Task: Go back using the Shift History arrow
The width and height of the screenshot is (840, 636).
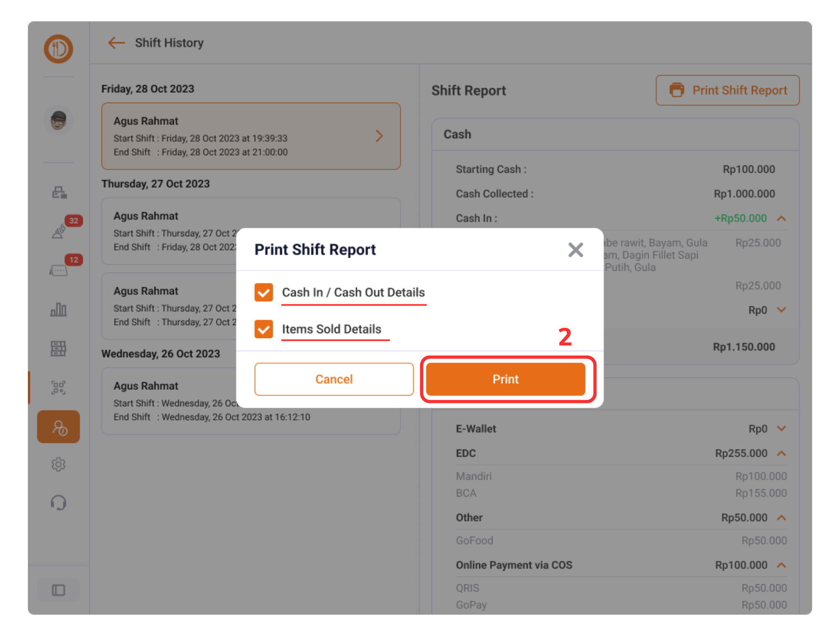Action: [116, 43]
